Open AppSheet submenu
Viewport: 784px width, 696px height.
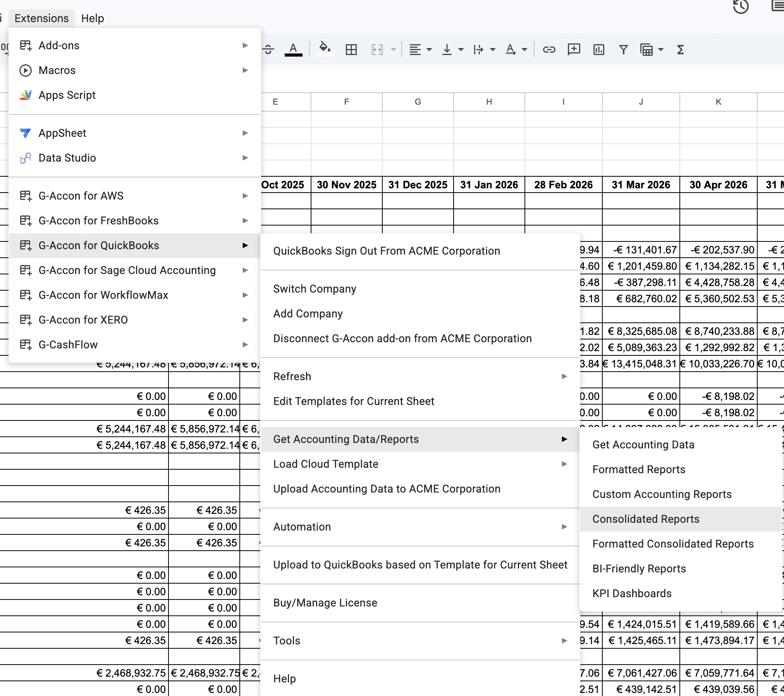pos(134,133)
